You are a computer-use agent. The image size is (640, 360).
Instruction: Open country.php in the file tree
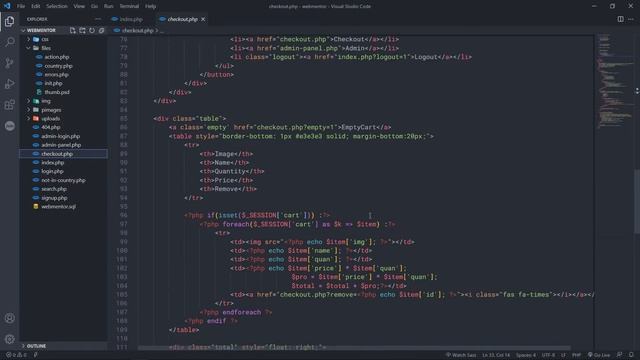point(58,66)
